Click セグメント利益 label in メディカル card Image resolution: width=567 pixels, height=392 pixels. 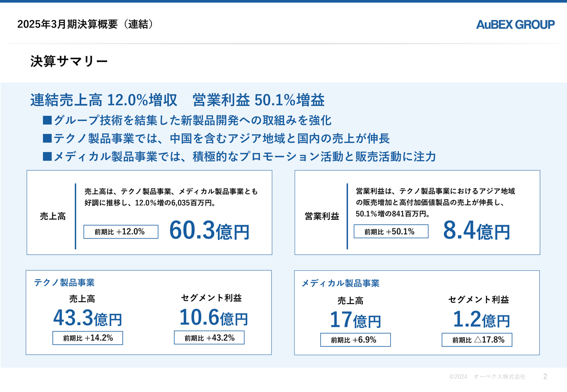pyautogui.click(x=479, y=300)
